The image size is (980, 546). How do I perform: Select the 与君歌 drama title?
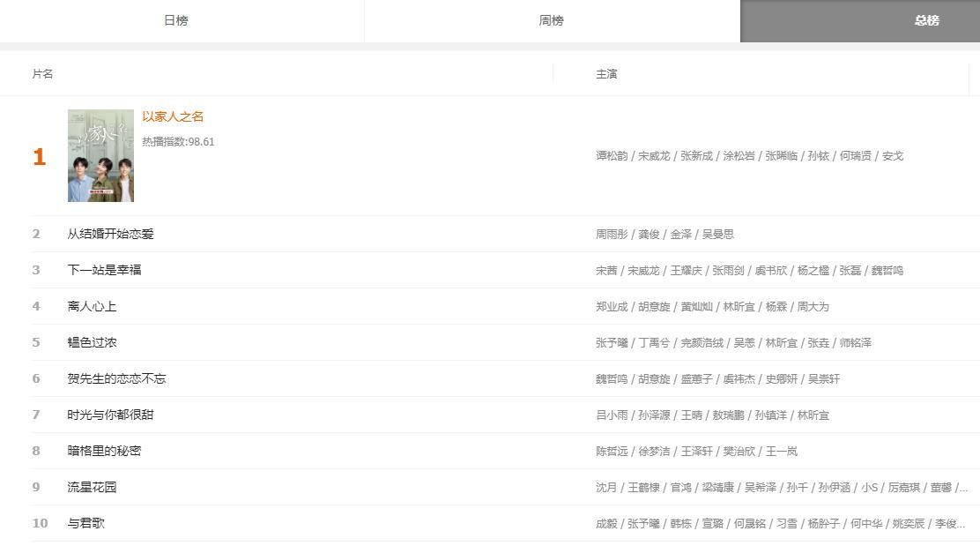pyautogui.click(x=85, y=523)
